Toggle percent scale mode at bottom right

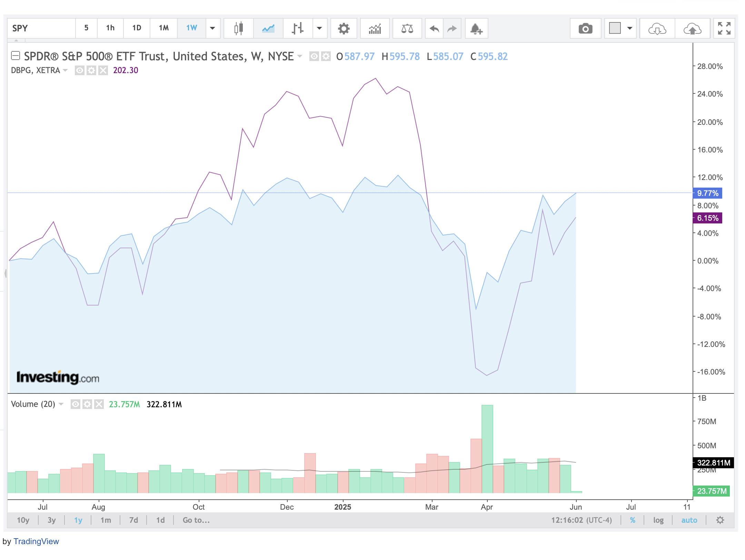(x=633, y=520)
